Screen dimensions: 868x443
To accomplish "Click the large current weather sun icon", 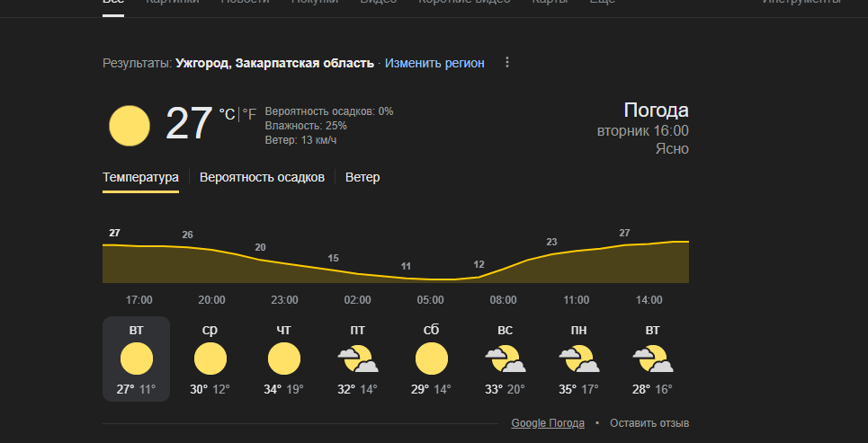I will [x=130, y=126].
